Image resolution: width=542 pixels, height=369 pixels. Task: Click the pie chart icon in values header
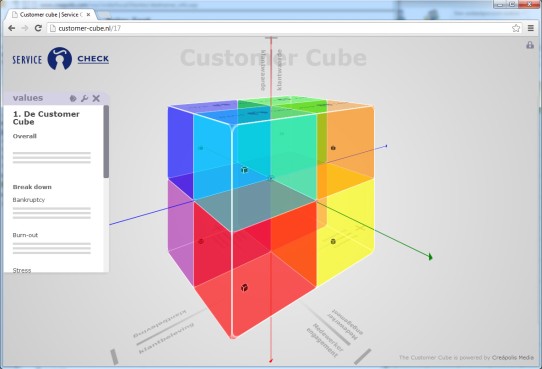(x=73, y=98)
